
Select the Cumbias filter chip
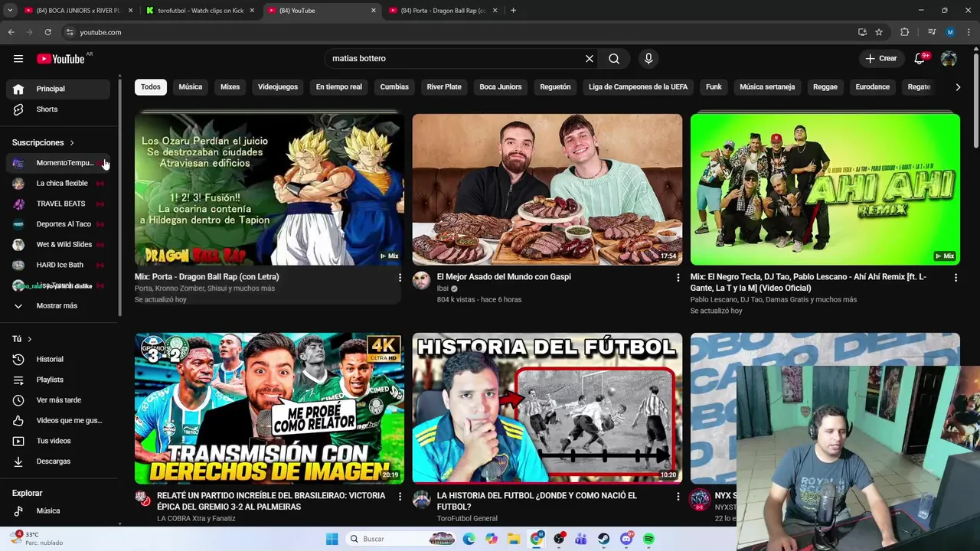394,87
